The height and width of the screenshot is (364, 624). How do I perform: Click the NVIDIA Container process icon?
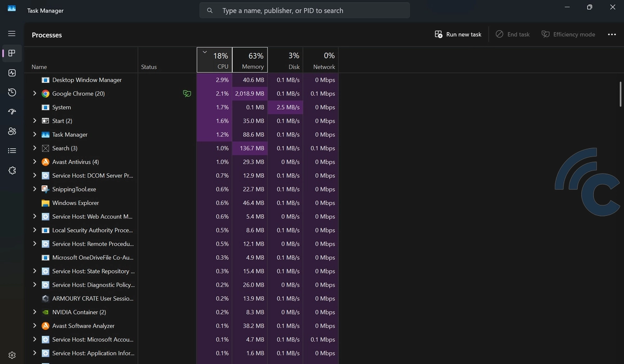45,312
